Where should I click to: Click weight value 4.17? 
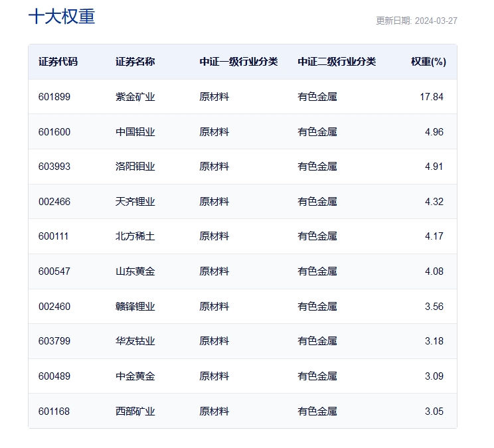pos(434,236)
